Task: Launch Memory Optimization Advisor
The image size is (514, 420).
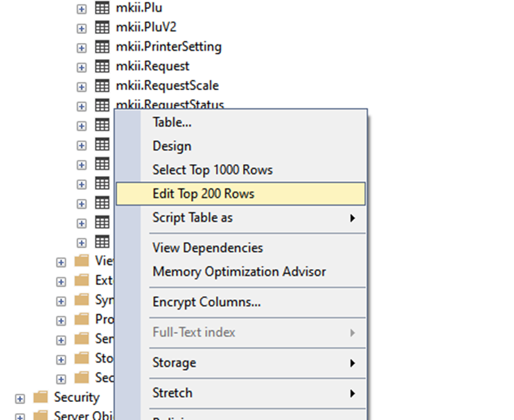Action: click(x=238, y=272)
